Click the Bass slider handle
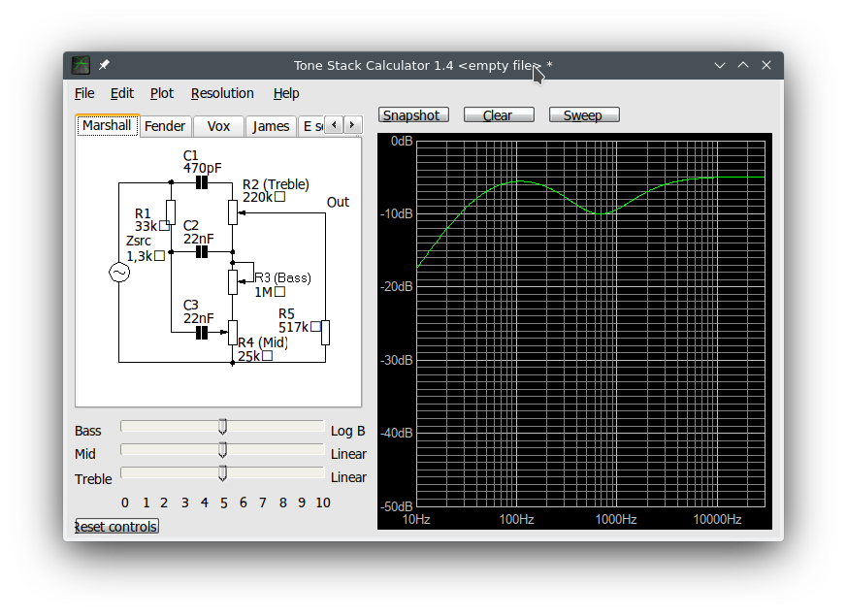The height and width of the screenshot is (616, 847). (x=222, y=427)
